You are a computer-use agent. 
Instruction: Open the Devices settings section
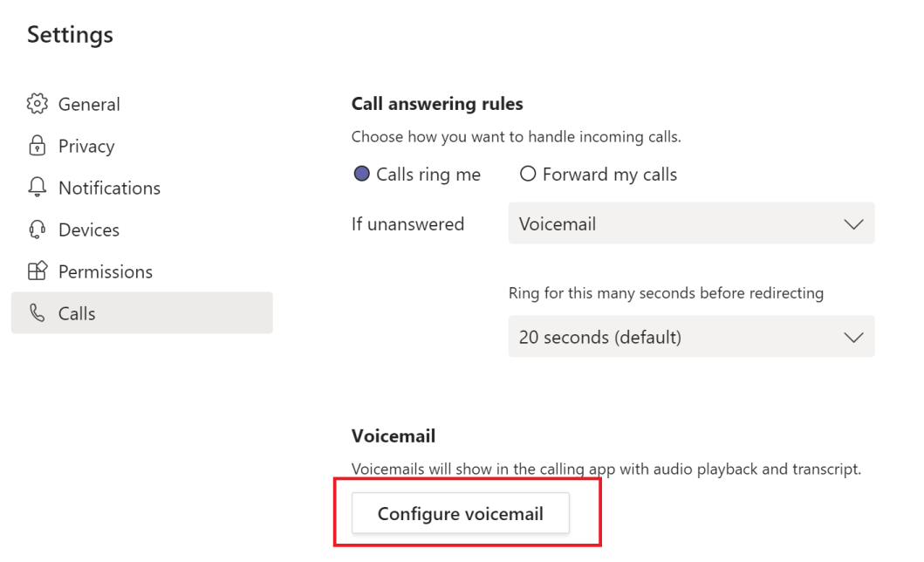tap(89, 230)
